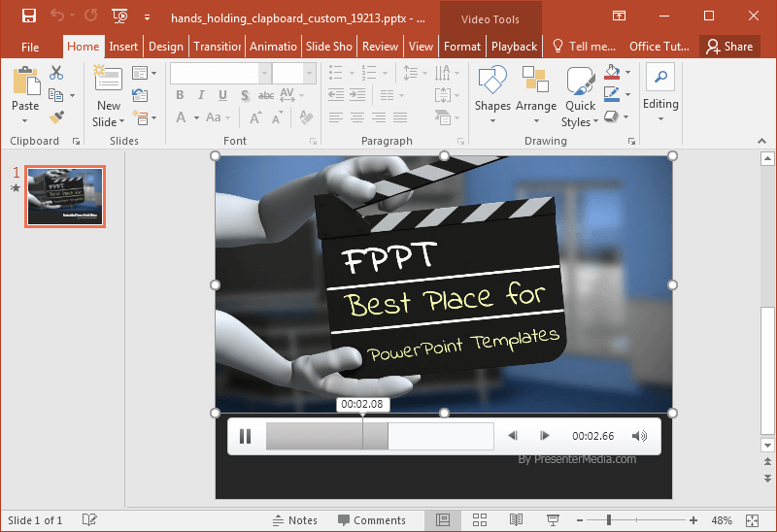Toggle Italic text formatting
Screen dimensions: 777x532
tap(202, 95)
